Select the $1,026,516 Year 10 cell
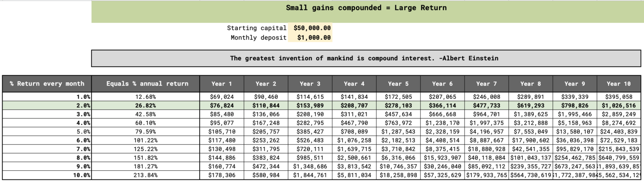The height and width of the screenshot is (182, 644). (619, 105)
